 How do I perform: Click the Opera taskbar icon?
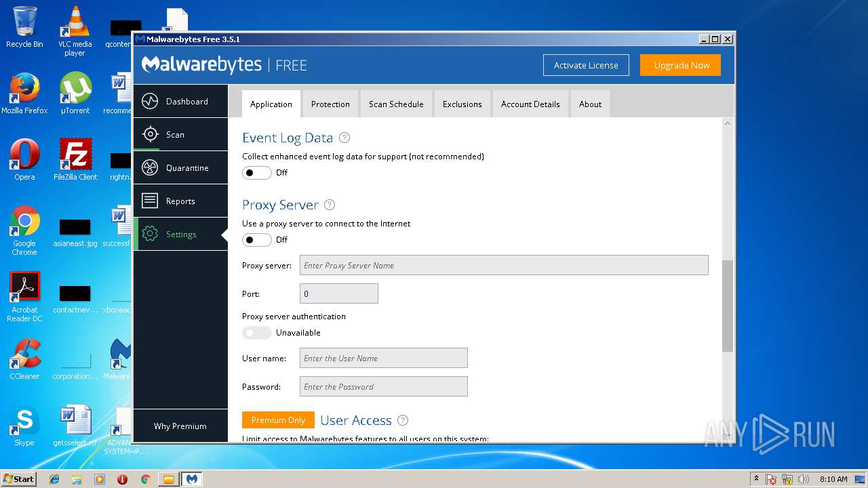click(122, 479)
